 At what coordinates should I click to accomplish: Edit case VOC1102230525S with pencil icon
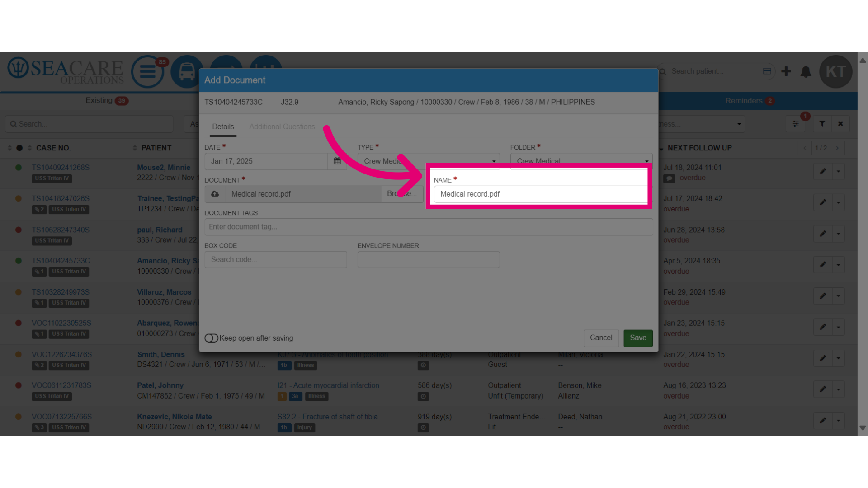pos(823,327)
